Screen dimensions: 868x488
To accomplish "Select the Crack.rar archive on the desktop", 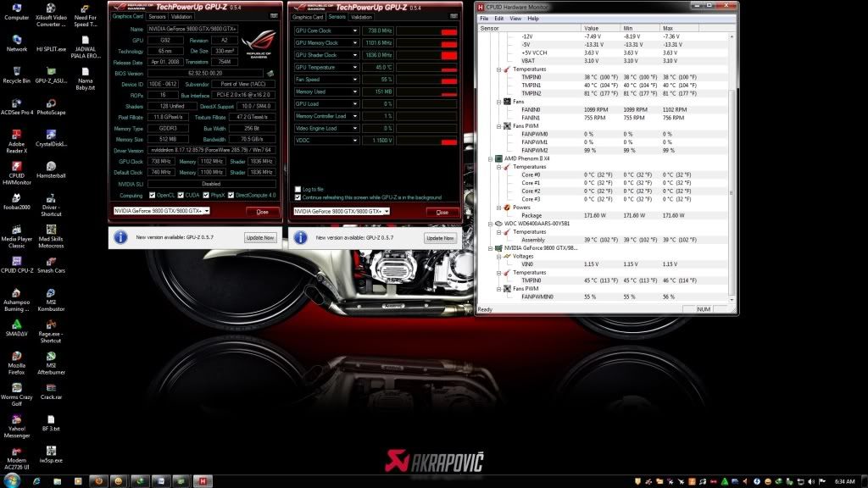I will click(51, 391).
